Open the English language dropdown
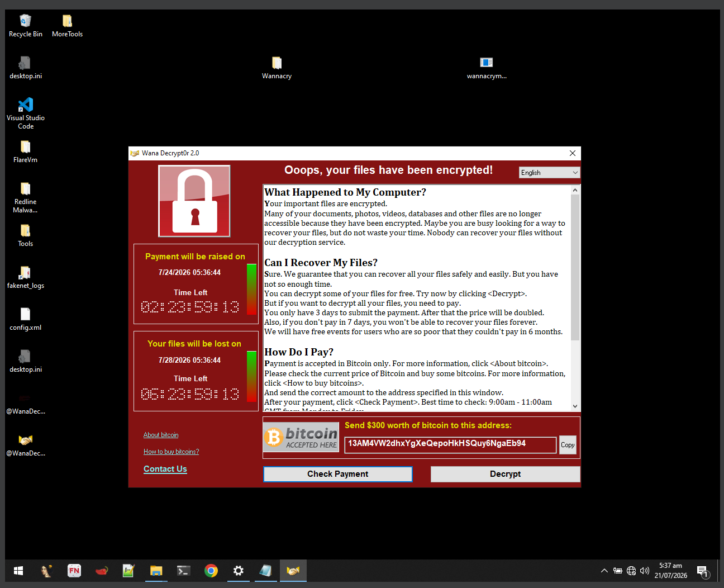Viewport: 724px width, 588px height. pos(550,173)
